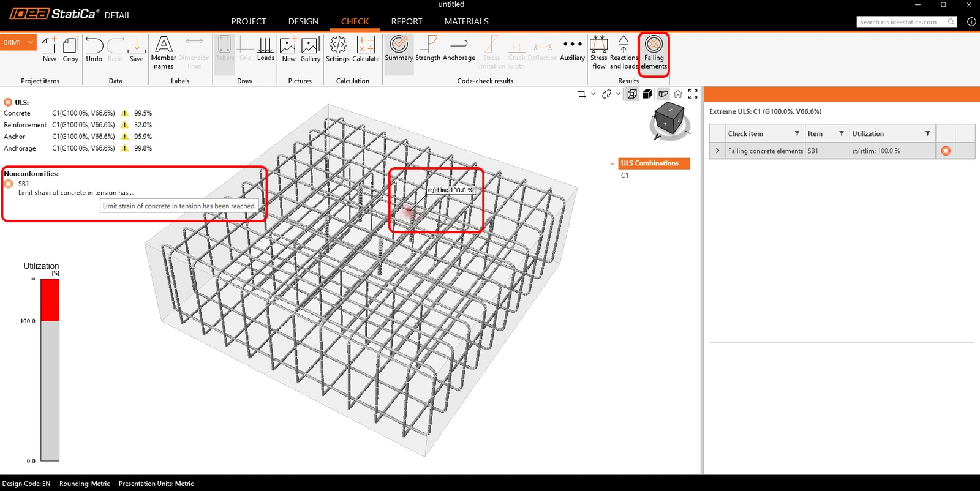Toggle Member names labels
Image resolution: width=980 pixels, height=491 pixels.
[164, 53]
